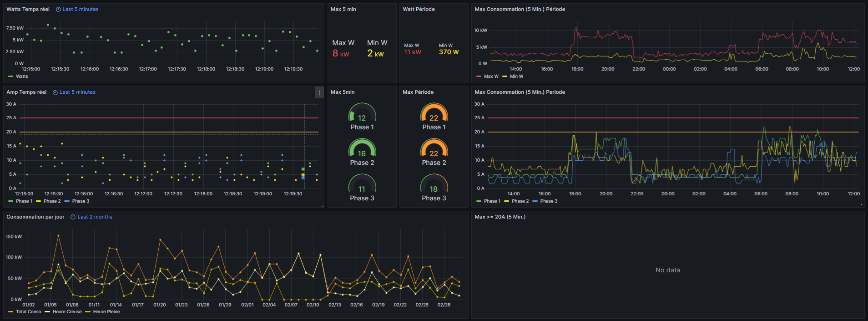This screenshot has height=321, width=868.
Task: Open top-right Max Consommation watts panel title
Action: pos(520,9)
